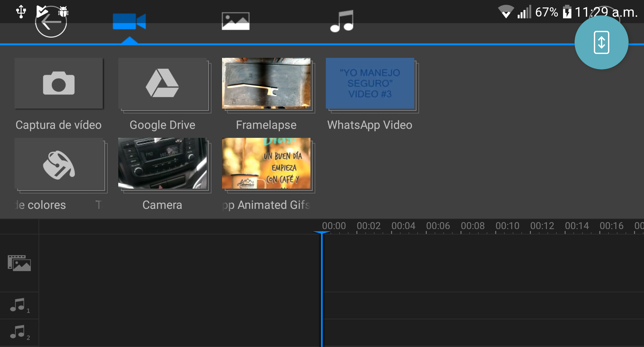Switch to the video media tab
Image resolution: width=644 pixels, height=347 pixels.
point(129,22)
